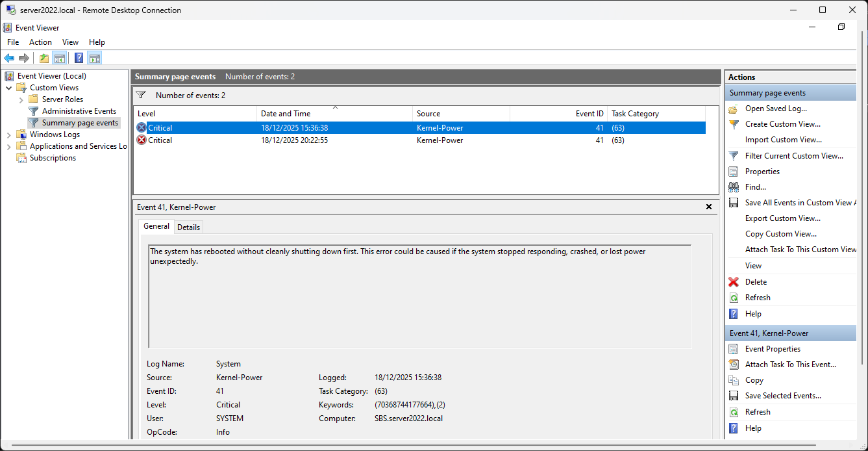Screen dimensions: 868x451
Task: Click the Up One Level folder icon
Action: pyautogui.click(x=43, y=58)
